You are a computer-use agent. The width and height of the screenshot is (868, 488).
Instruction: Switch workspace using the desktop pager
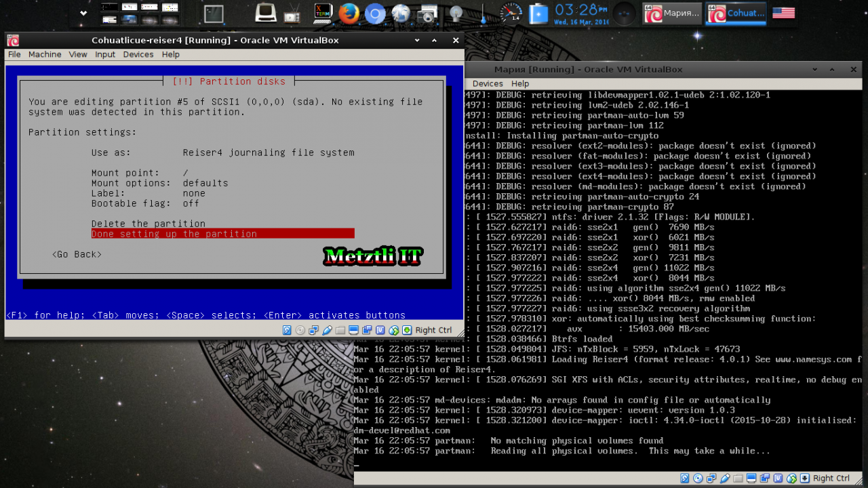point(140,14)
